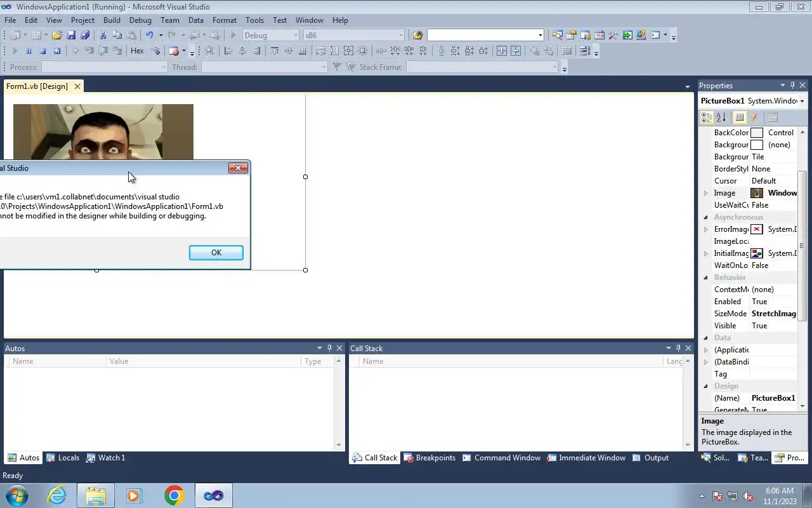Click the Open File folder icon
This screenshot has height=508, width=812.
(x=57, y=36)
